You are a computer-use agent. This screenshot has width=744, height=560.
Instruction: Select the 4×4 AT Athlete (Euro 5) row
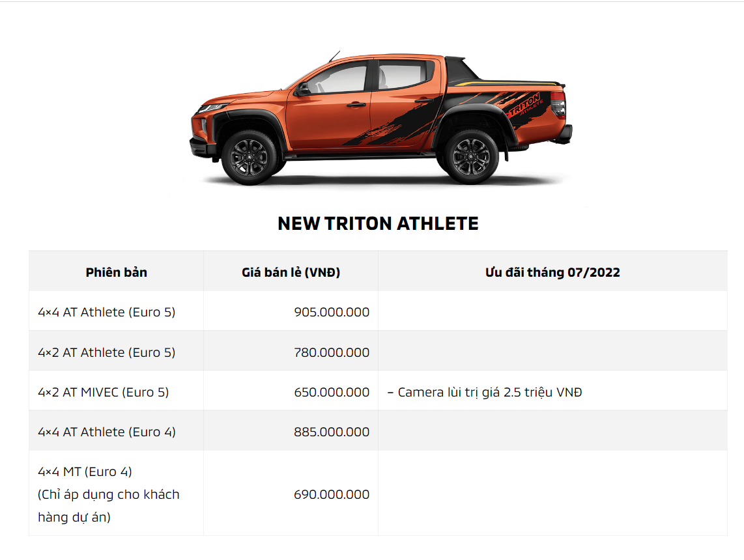coord(378,312)
